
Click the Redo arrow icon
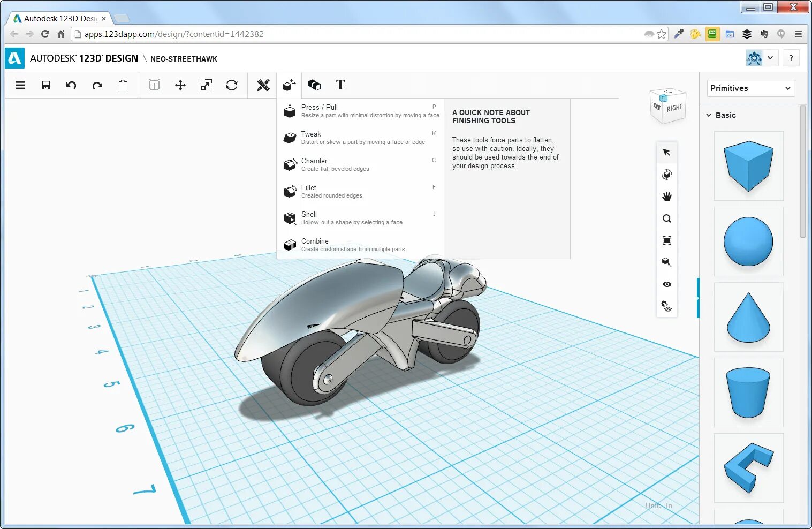coord(97,85)
